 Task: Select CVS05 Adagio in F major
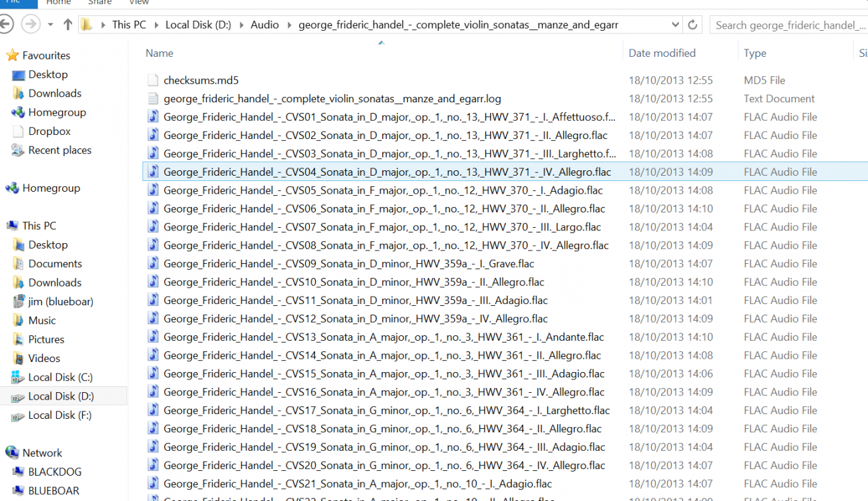[383, 190]
